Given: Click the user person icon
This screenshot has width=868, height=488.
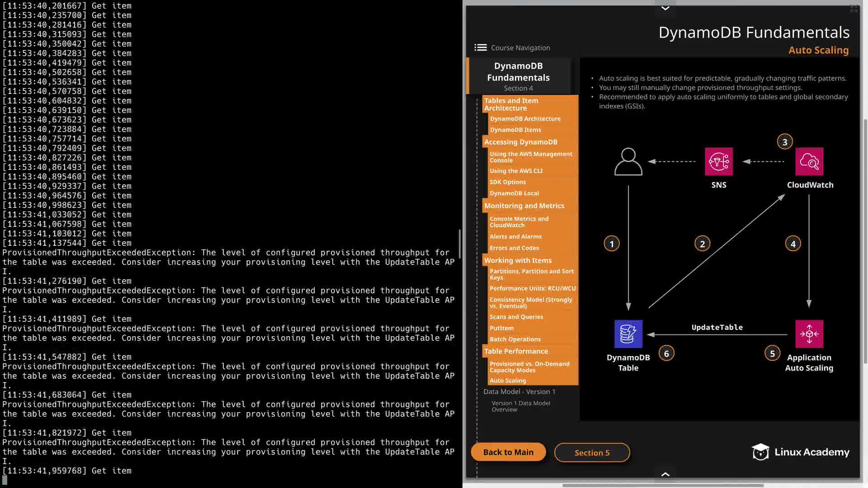Looking at the screenshot, I should pos(628,161).
